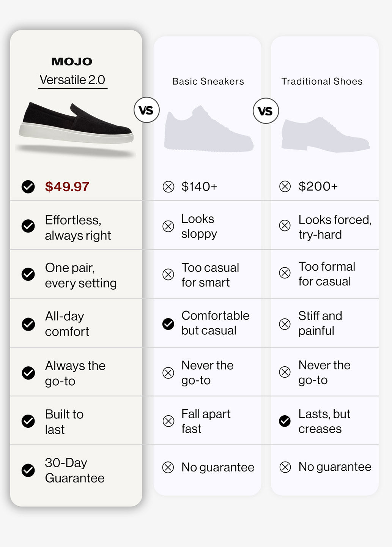Click the checkmark beside Lasts, but creases
392x547 pixels.
[x=285, y=421]
